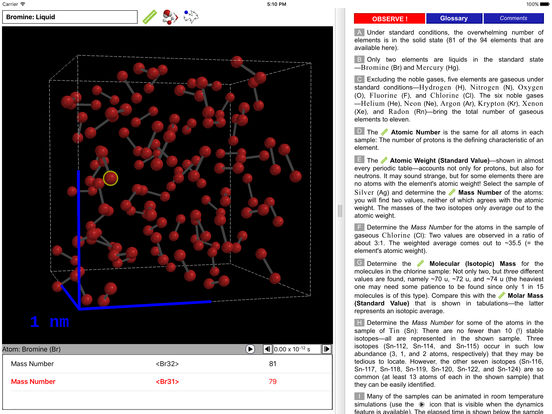Tap paragraph marker B icon
Viewport: 552px width, 414px height.
pos(359,59)
